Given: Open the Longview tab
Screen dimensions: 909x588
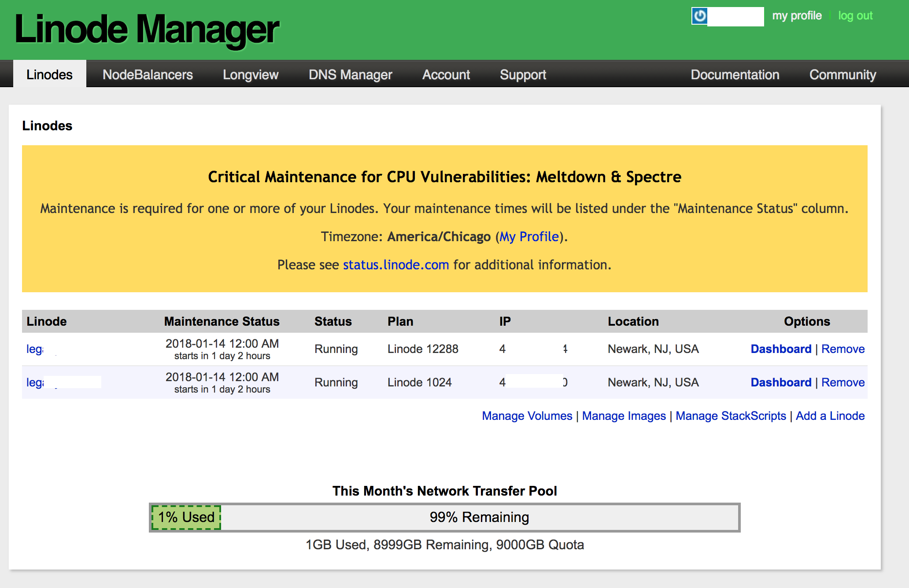Looking at the screenshot, I should coord(251,74).
